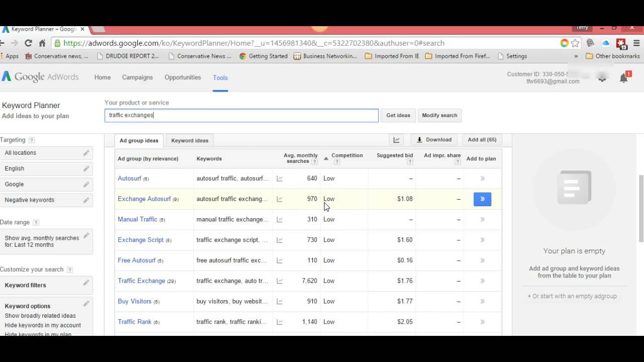The image size is (644, 362).
Task: Open the Getting Started bookmark
Action: 263,56
